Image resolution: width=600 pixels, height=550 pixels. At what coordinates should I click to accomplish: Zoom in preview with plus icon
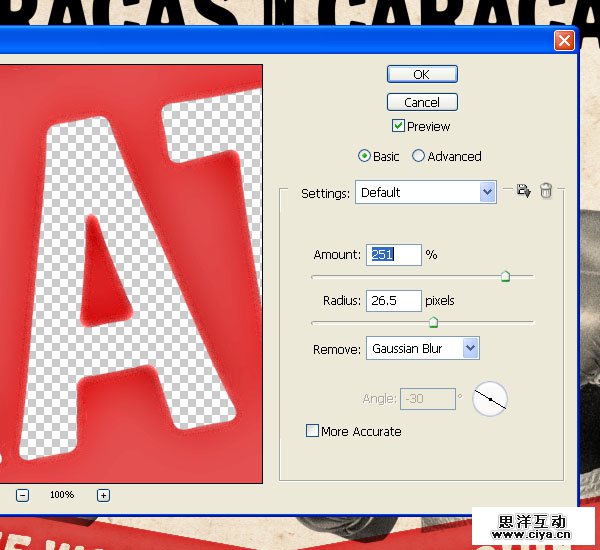[x=103, y=495]
